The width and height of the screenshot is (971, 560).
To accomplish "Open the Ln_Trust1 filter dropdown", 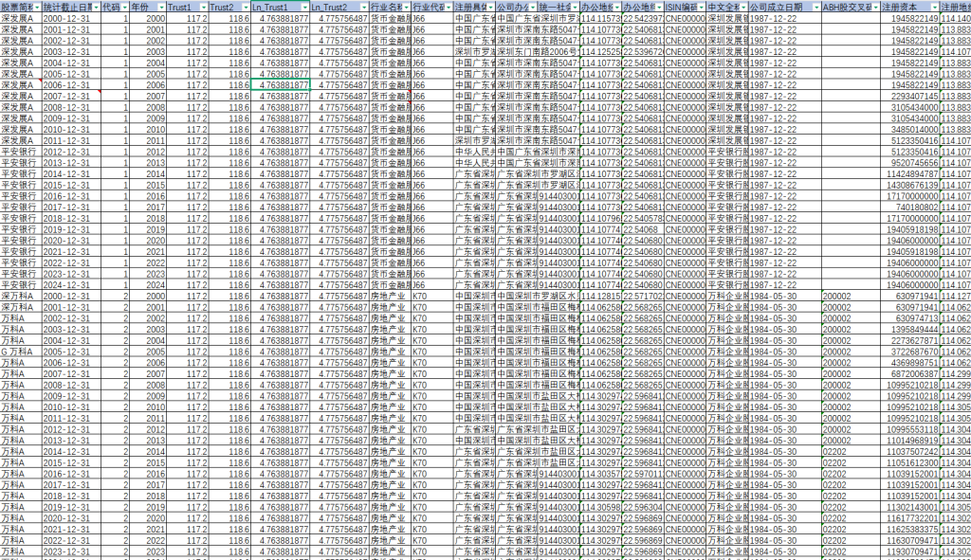I will pos(305,7).
